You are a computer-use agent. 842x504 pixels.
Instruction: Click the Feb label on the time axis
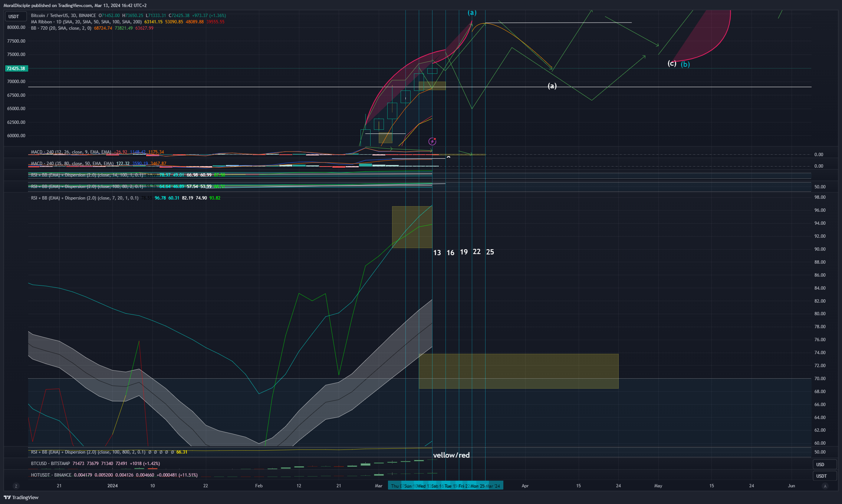click(259, 486)
